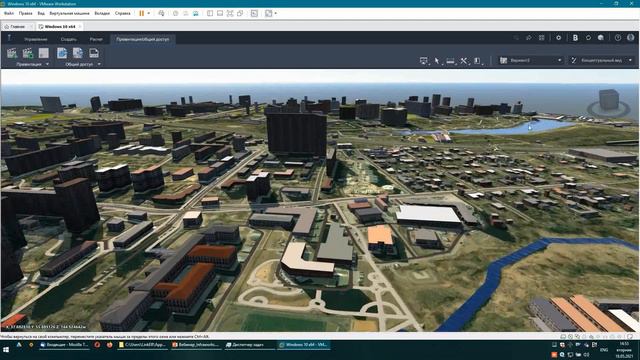The width and height of the screenshot is (640, 360).
Task: Click the third icon in Общий доступ group
Action: tap(94, 53)
